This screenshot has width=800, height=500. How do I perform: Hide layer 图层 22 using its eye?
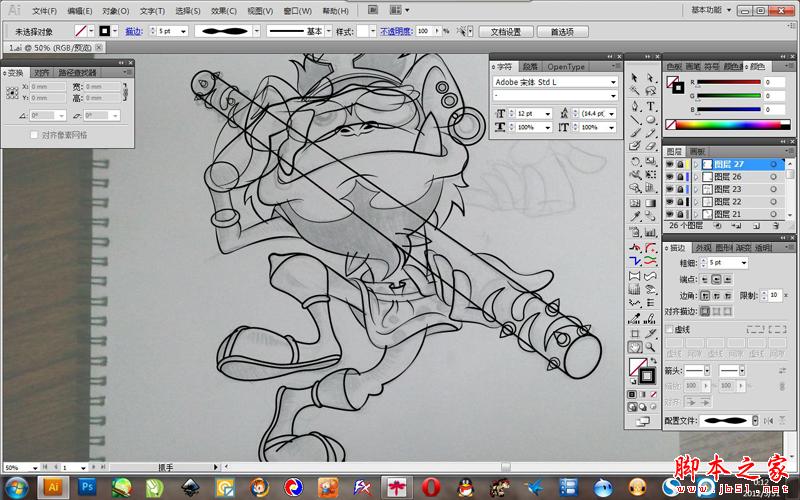[670, 202]
